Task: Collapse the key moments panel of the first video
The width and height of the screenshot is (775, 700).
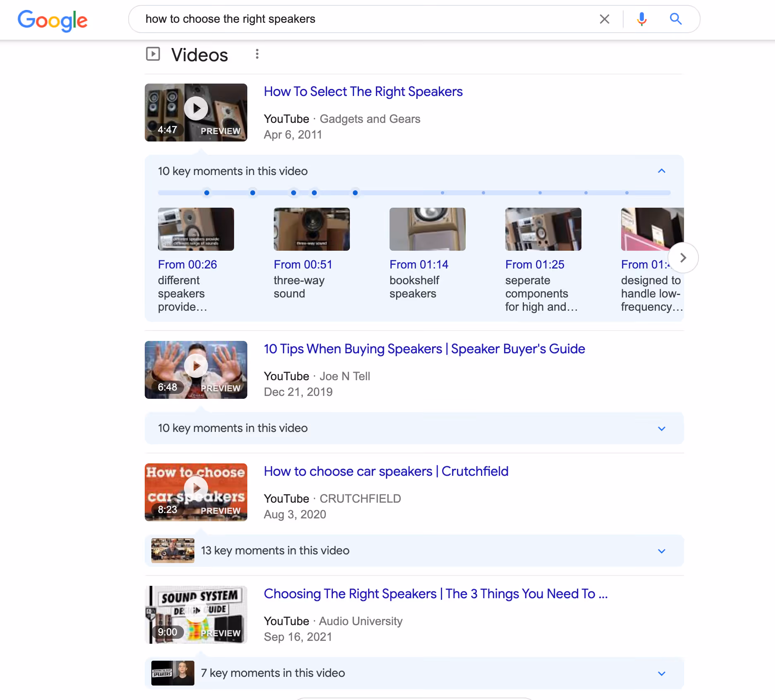Action: (662, 171)
